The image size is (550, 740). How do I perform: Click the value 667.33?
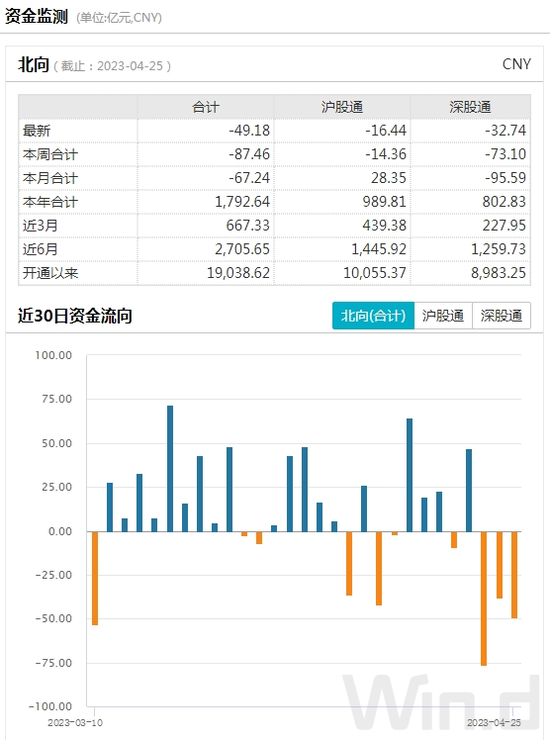248,226
